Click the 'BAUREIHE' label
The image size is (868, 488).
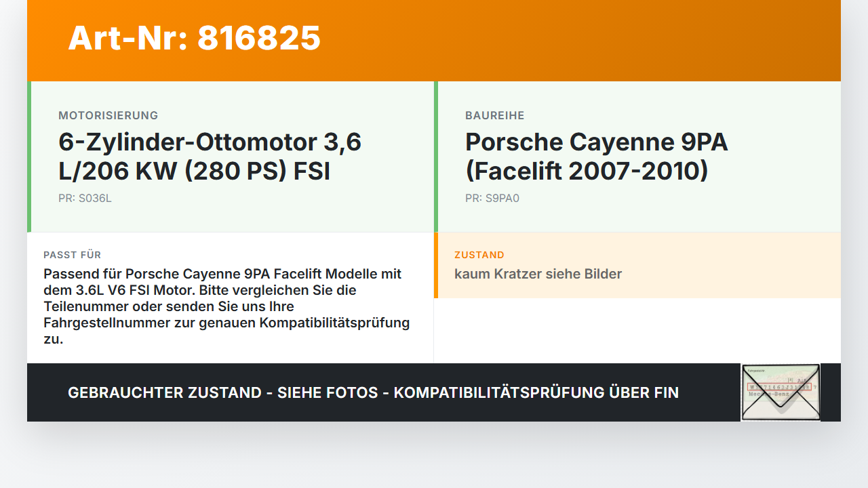[x=495, y=115]
